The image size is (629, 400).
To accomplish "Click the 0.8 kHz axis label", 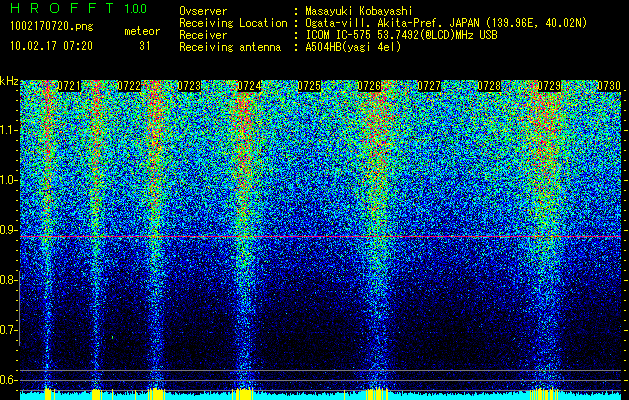I will click(x=8, y=280).
